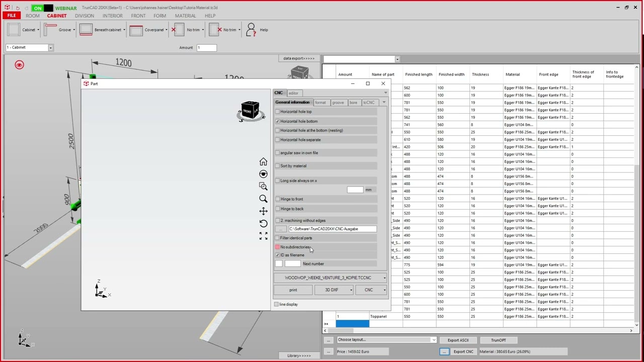Image resolution: width=644 pixels, height=362 pixels.
Task: Select the zoom window icon in Part window
Action: point(263,186)
